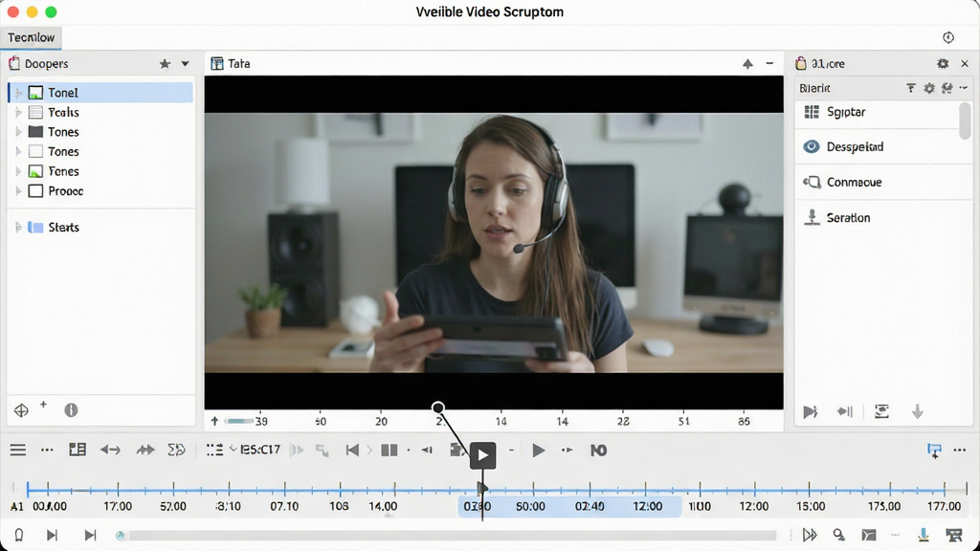Jump to the start with the skip-back icon
This screenshot has width=980, height=551.
point(352,450)
